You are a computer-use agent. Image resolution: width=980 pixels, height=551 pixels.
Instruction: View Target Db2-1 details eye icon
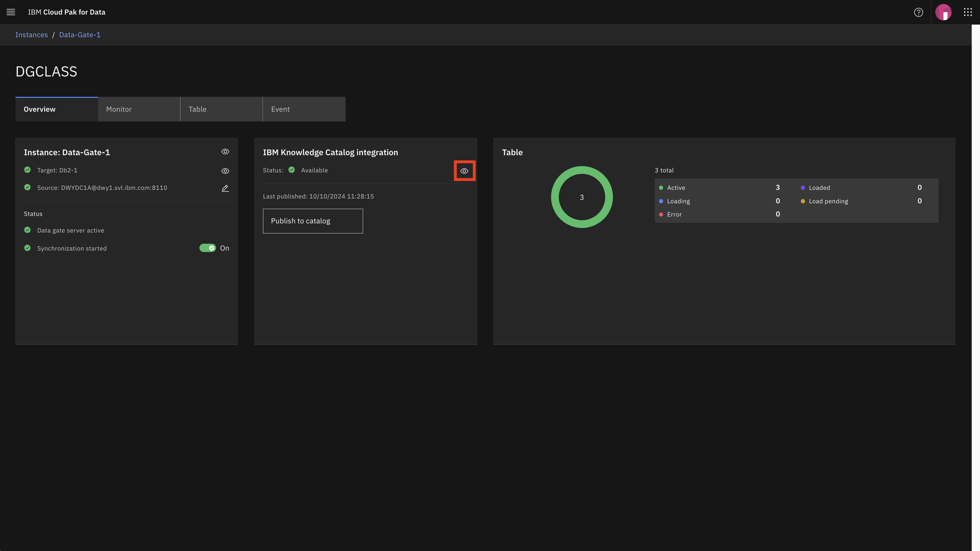[225, 171]
